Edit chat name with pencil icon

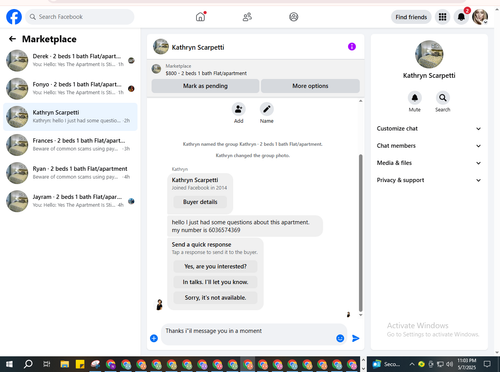point(267,109)
